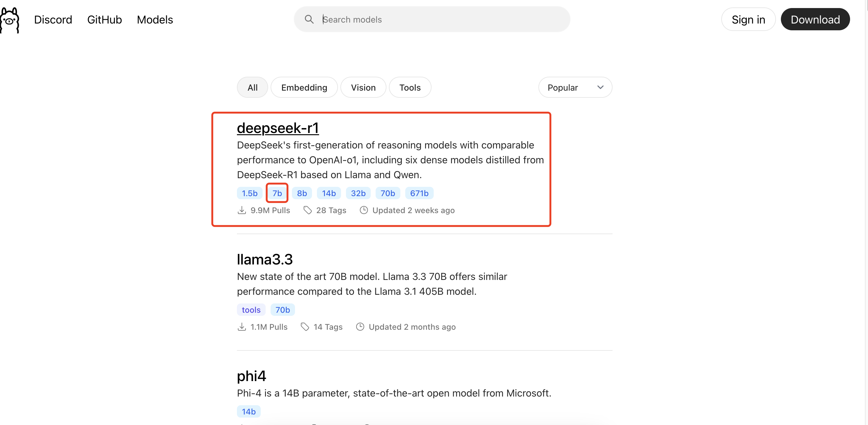Enable the Embedding filter
Image resolution: width=868 pixels, height=425 pixels.
tap(304, 87)
